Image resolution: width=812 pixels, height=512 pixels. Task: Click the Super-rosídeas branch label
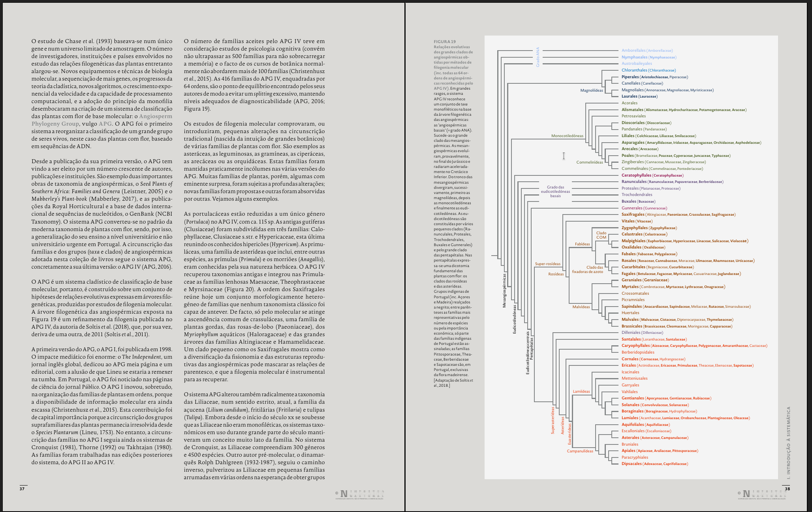(547, 264)
